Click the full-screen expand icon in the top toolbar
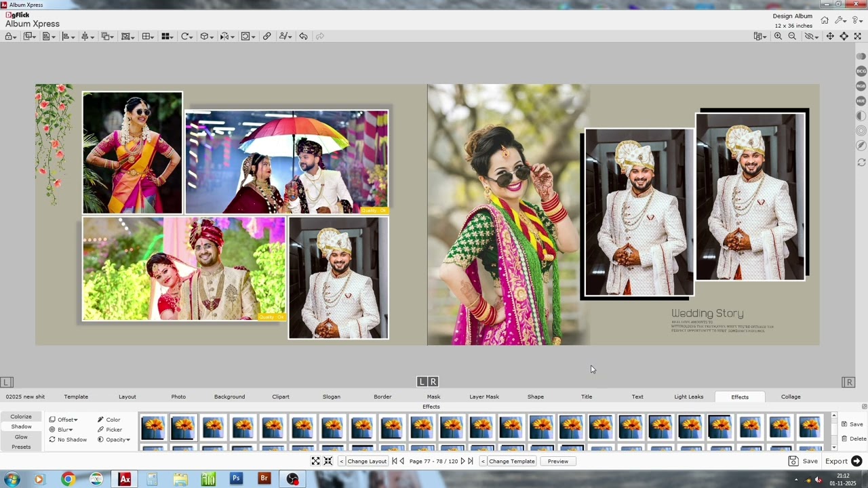This screenshot has height=488, width=868. click(857, 36)
